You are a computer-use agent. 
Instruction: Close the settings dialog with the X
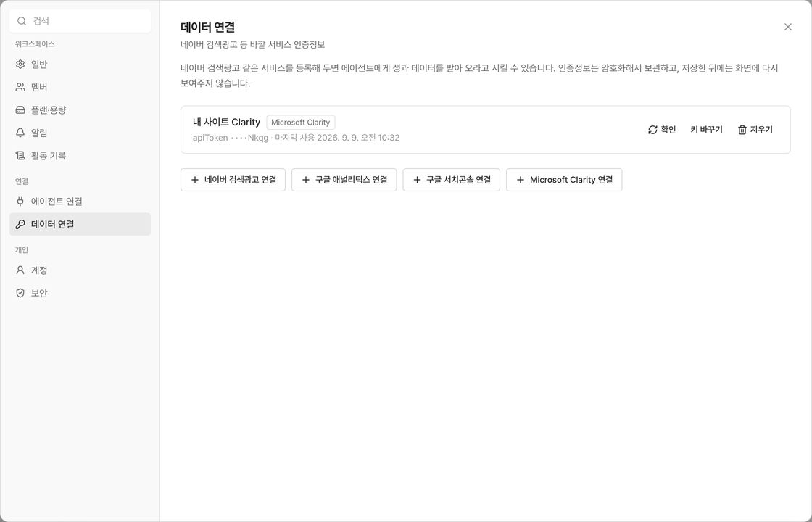coord(787,27)
